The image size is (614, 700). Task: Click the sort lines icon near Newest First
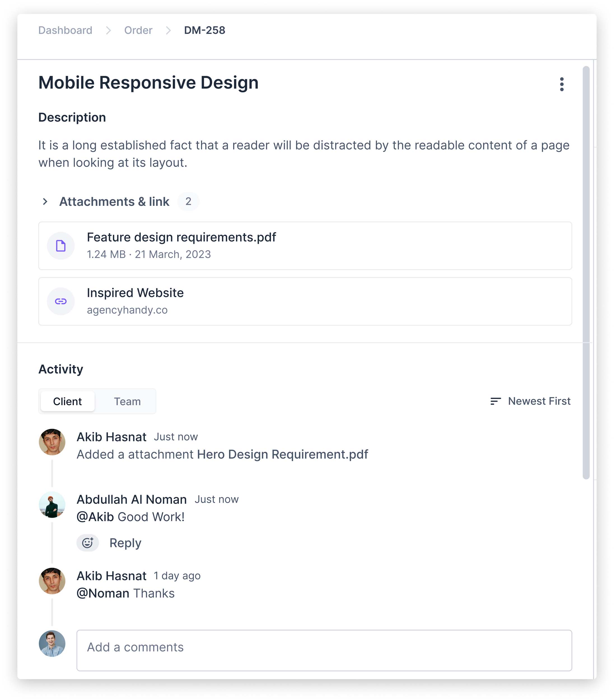[x=495, y=401]
